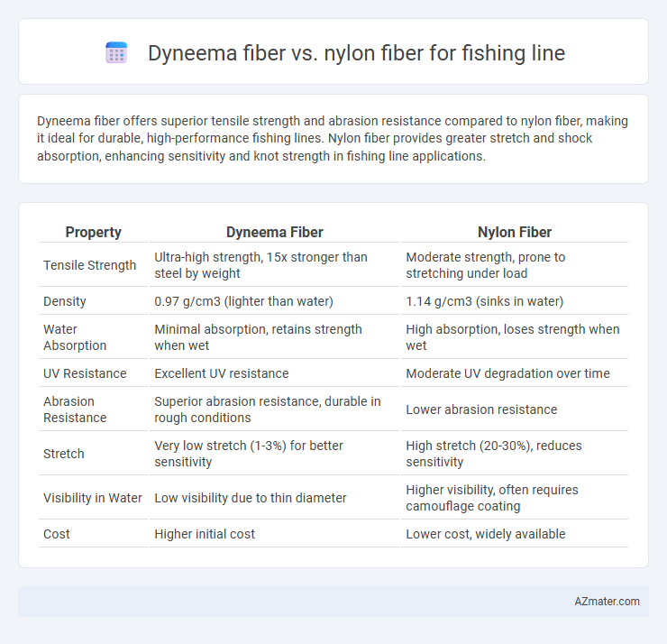Click 'Minimal absorption, retains strength when wet' cell

click(x=274, y=337)
